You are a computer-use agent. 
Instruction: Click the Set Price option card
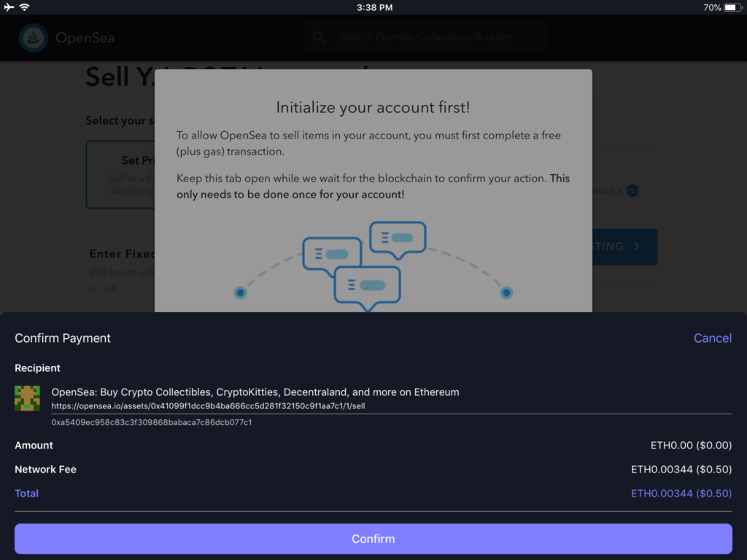point(121,174)
